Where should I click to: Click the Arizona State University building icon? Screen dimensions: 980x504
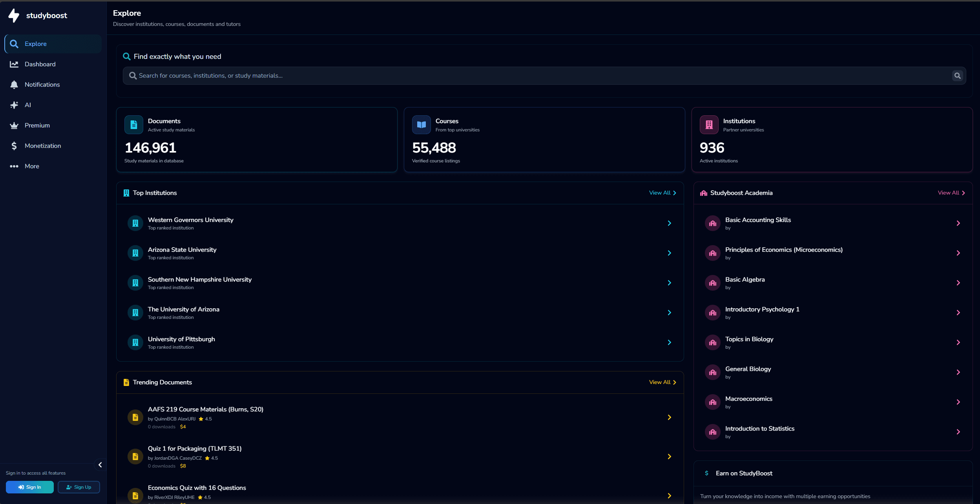pyautogui.click(x=135, y=253)
